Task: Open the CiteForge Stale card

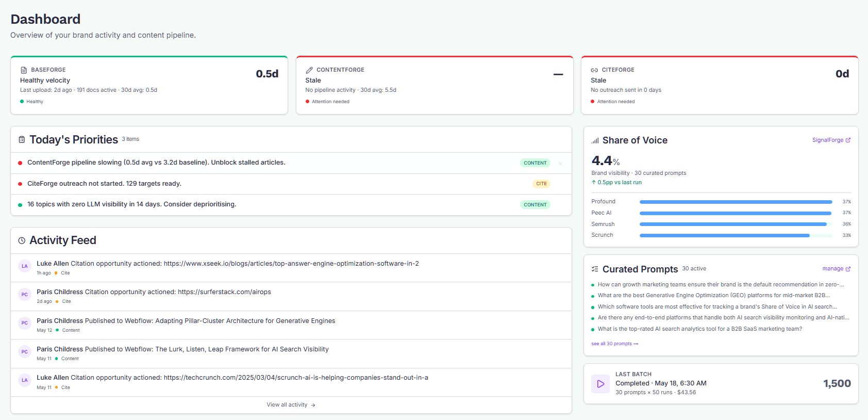Action: (720, 85)
